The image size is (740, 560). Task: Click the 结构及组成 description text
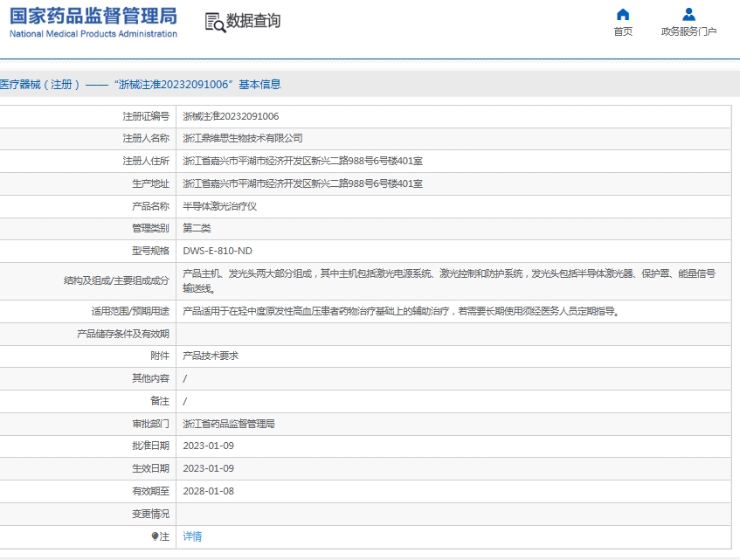pyautogui.click(x=449, y=281)
